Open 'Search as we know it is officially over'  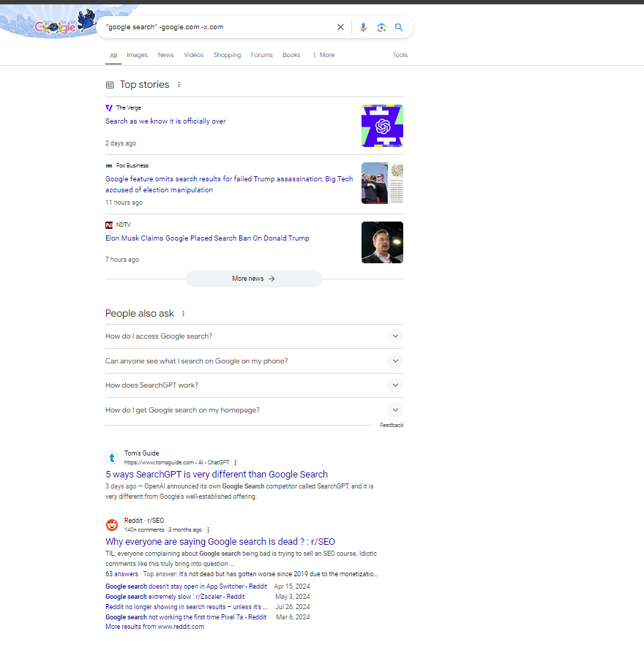(165, 121)
